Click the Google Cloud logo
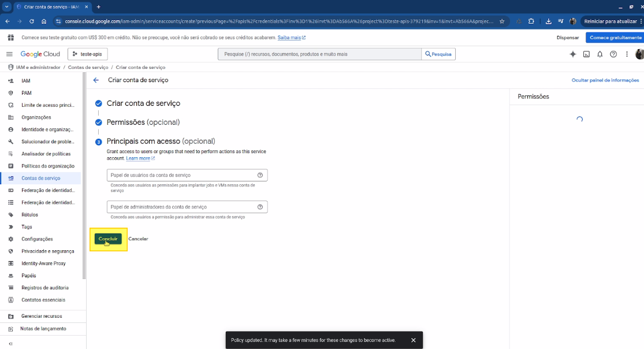The width and height of the screenshot is (644, 349). [x=40, y=54]
